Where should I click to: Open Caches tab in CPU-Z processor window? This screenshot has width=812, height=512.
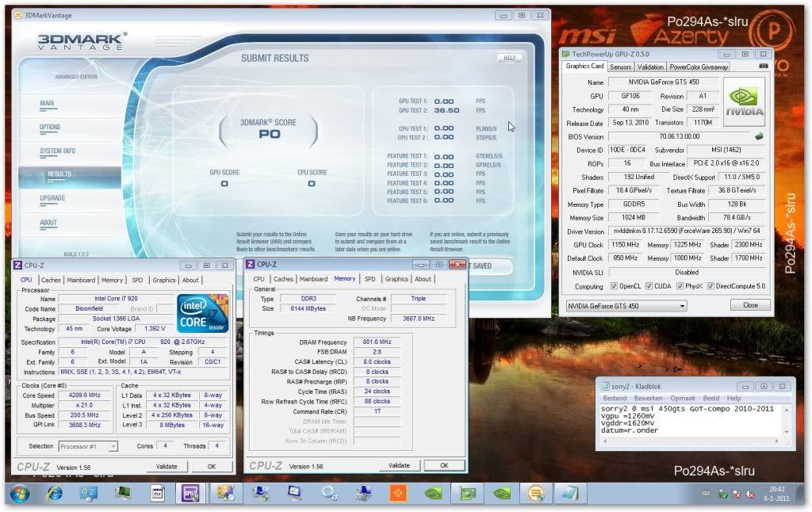click(51, 280)
